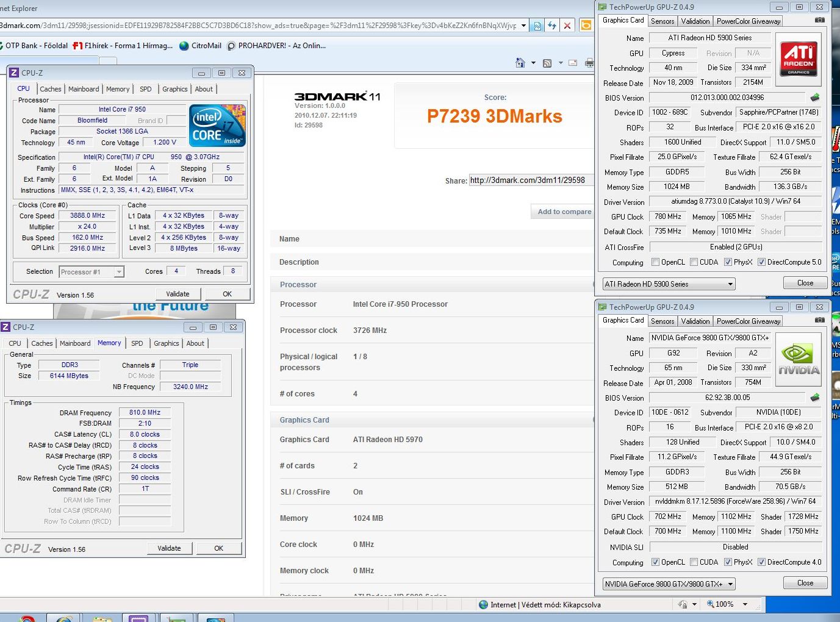This screenshot has height=622, width=840.
Task: Open the PROHARDVER! favorite
Action: [276, 46]
